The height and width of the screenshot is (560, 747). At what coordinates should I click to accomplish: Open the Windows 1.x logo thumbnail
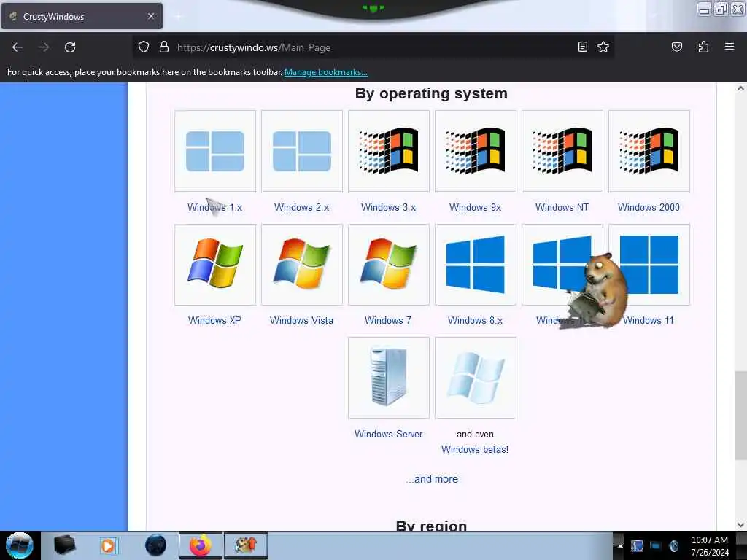pos(215,151)
